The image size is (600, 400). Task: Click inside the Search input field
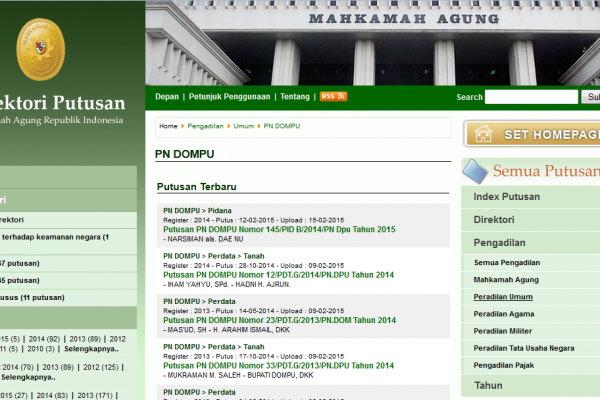pyautogui.click(x=531, y=97)
